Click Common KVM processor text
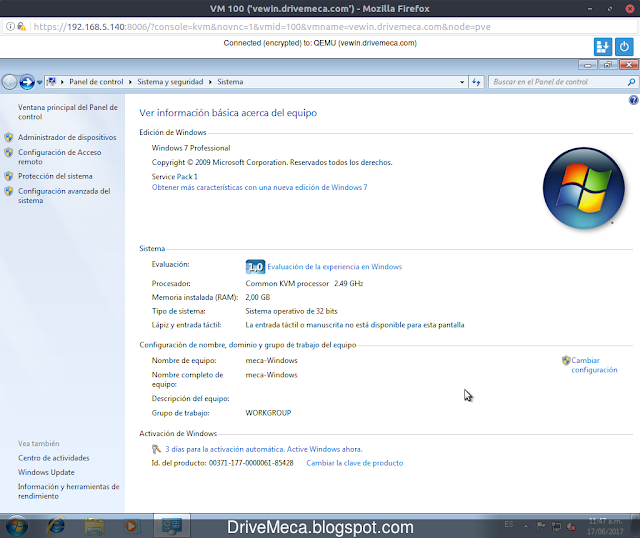 [x=287, y=284]
